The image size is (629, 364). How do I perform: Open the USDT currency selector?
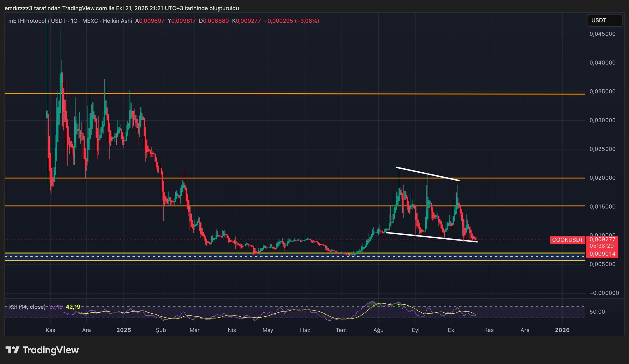pos(604,21)
